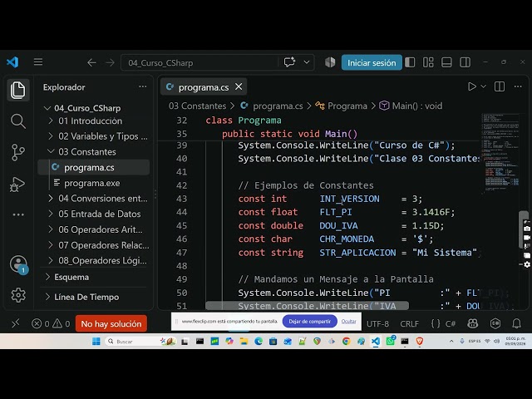This screenshot has height=399, width=532.
Task: Select the programa.cs editor tab
Action: 204,87
